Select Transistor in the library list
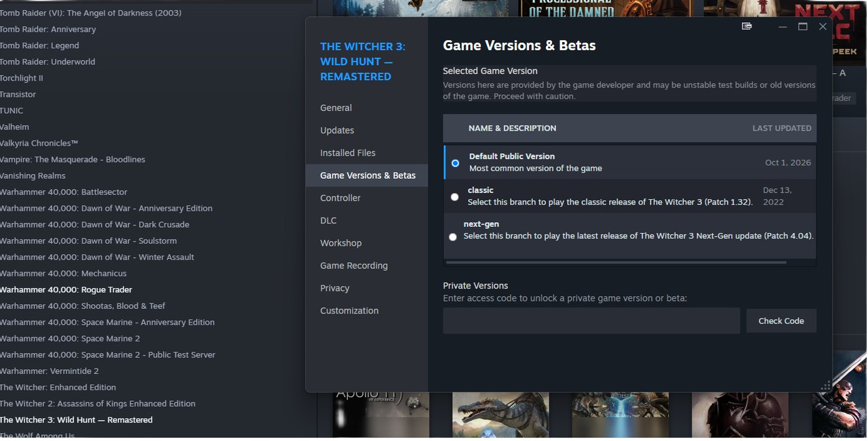 point(18,94)
